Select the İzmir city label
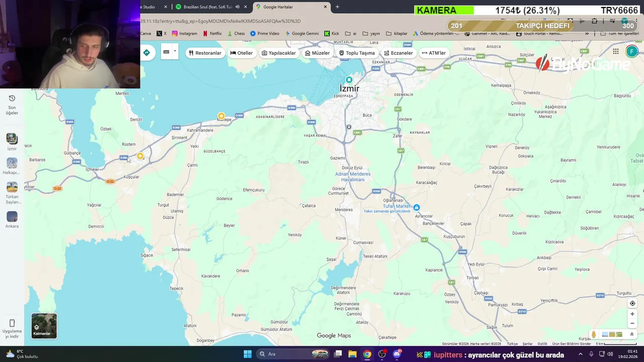 point(349,88)
